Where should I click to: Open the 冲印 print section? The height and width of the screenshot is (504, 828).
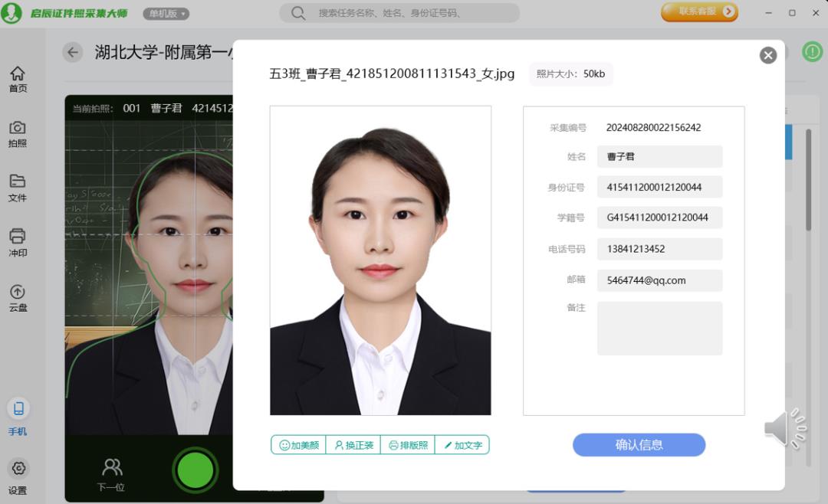(18, 242)
